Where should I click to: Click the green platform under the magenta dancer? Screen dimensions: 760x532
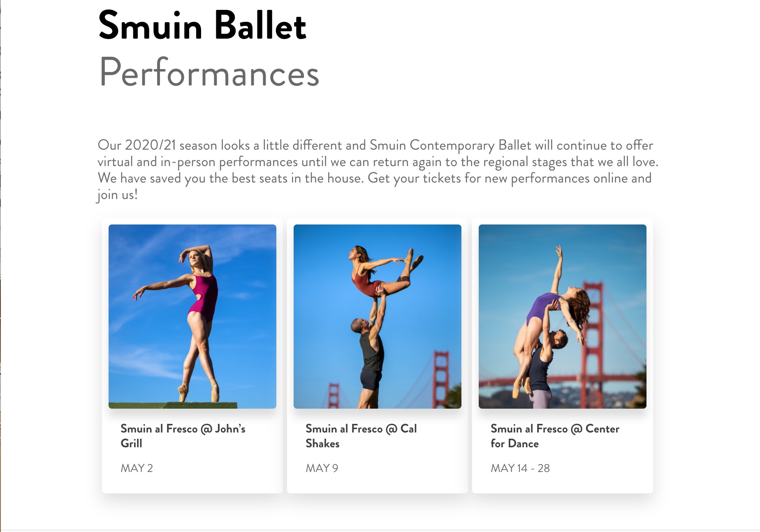(x=173, y=405)
